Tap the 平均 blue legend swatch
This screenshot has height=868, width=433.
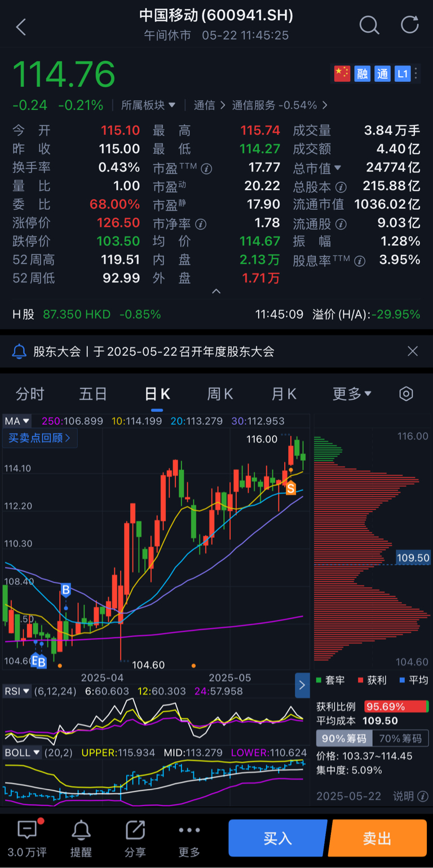point(402,680)
